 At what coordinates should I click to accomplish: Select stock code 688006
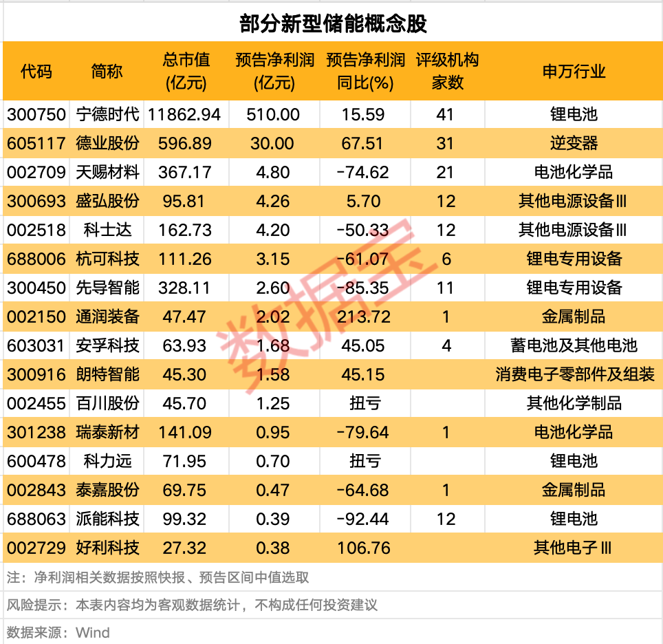coord(36,259)
